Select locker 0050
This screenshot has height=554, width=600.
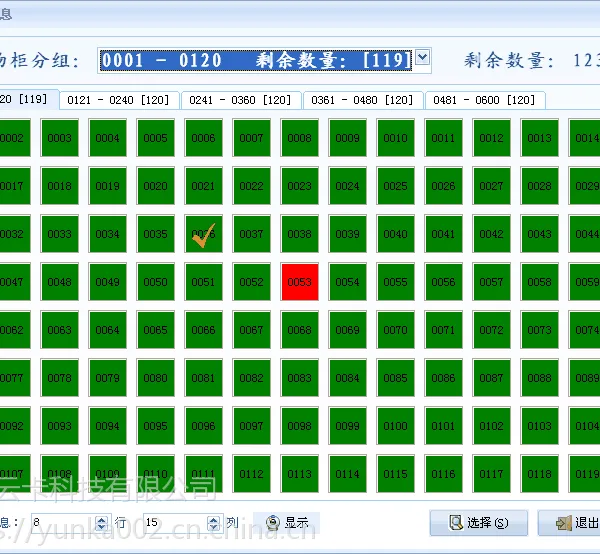pyautogui.click(x=156, y=282)
